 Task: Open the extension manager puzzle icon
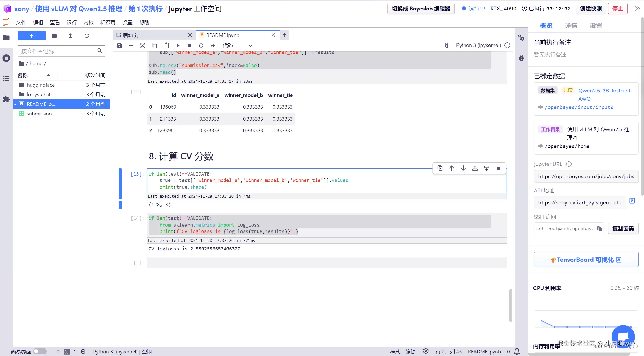(6, 99)
